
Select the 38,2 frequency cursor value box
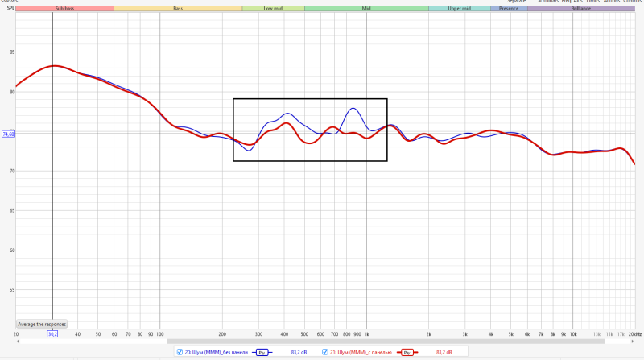52,334
